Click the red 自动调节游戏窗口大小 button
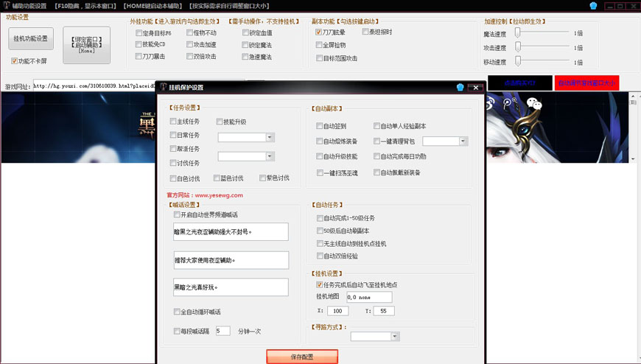Screen dimensions: 641x364 pyautogui.click(x=586, y=83)
